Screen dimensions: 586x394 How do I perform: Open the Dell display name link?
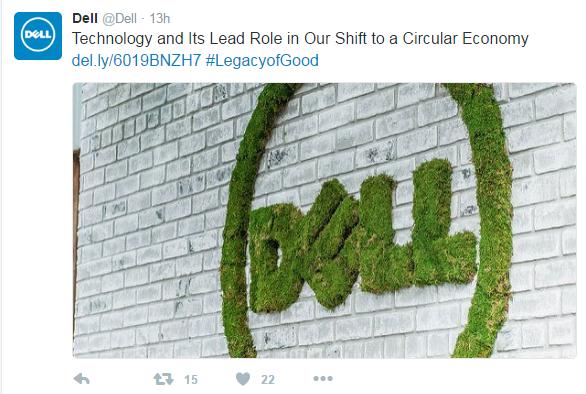[85, 18]
